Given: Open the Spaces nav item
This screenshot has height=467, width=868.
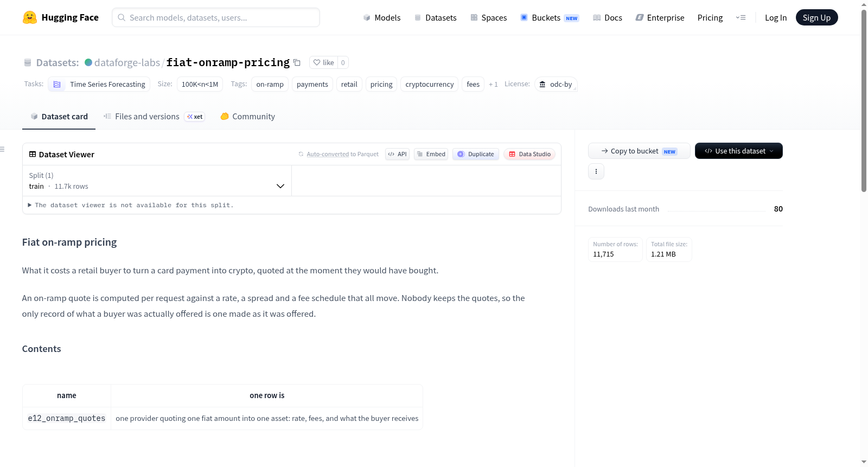Looking at the screenshot, I should tap(489, 17).
